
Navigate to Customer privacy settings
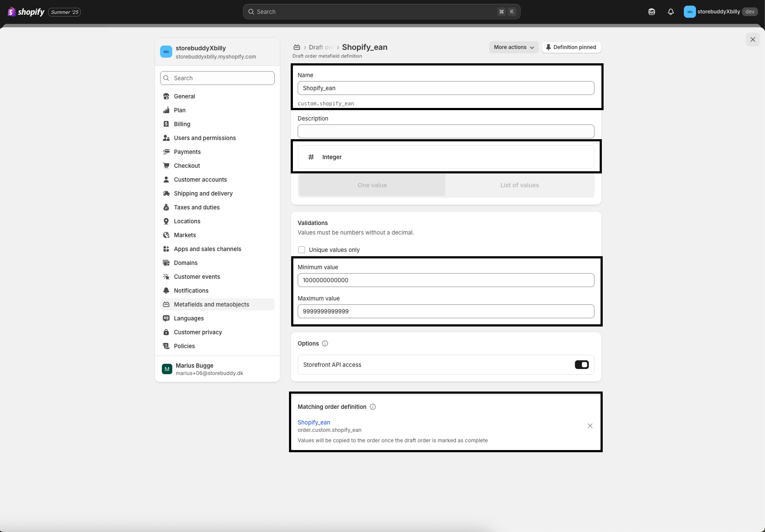point(217,332)
